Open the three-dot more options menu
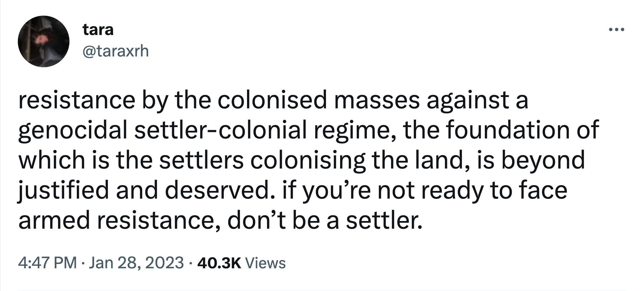The image size is (644, 291). 617,30
